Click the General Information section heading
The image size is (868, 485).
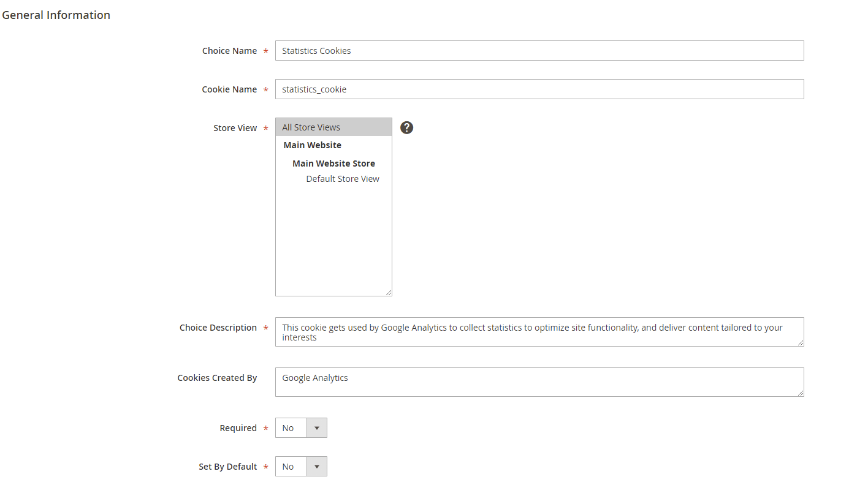pos(56,15)
